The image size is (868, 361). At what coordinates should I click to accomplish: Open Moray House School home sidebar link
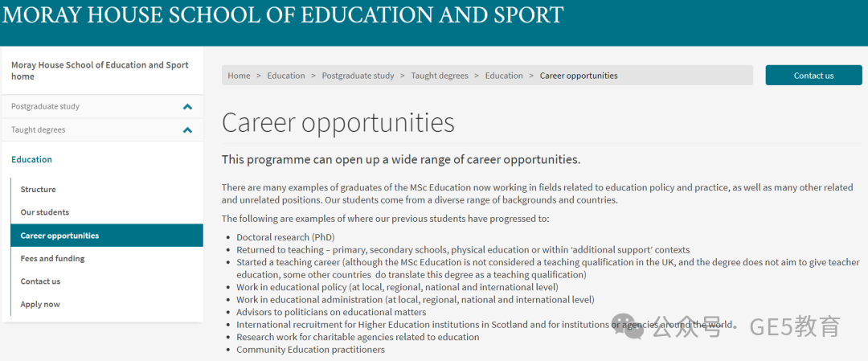tap(100, 71)
